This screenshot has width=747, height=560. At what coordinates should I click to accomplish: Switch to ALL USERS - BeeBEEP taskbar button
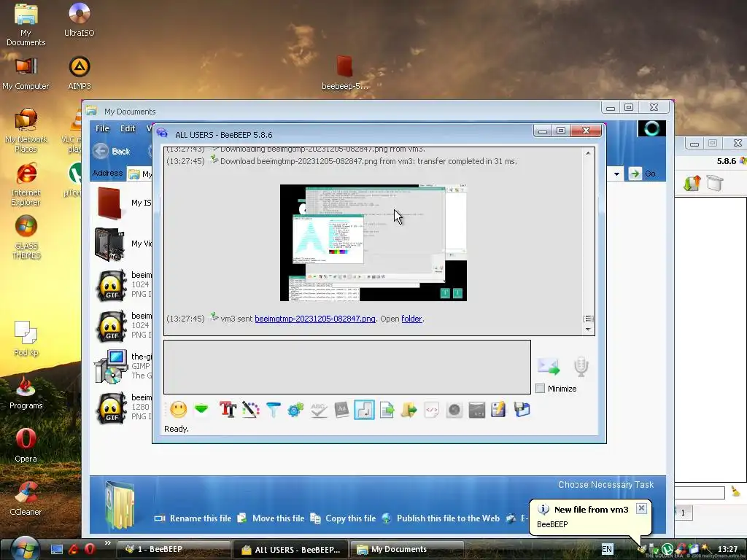(290, 550)
